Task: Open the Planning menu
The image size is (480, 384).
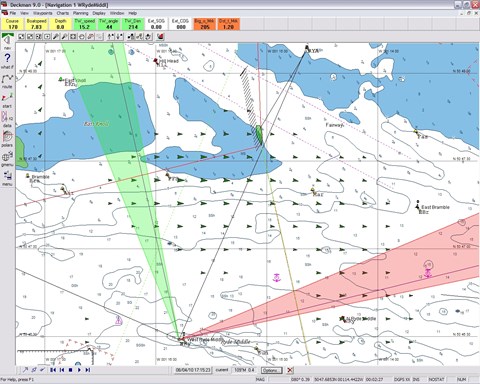Action: coord(81,13)
